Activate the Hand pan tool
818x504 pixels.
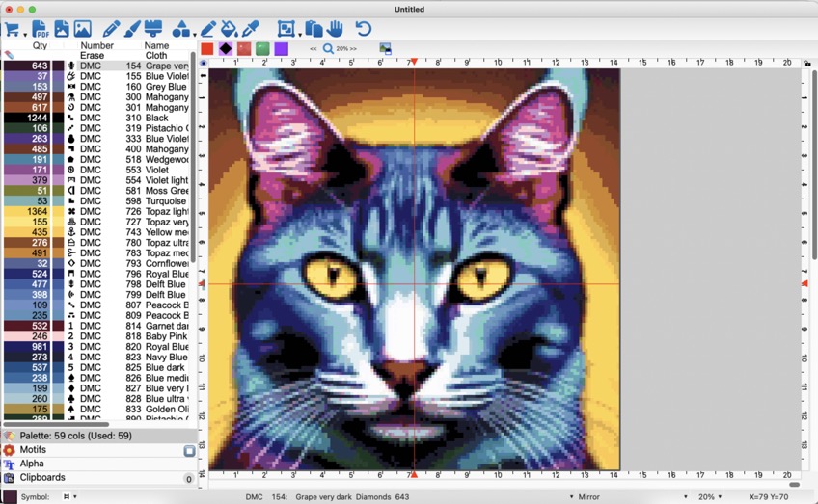335,29
